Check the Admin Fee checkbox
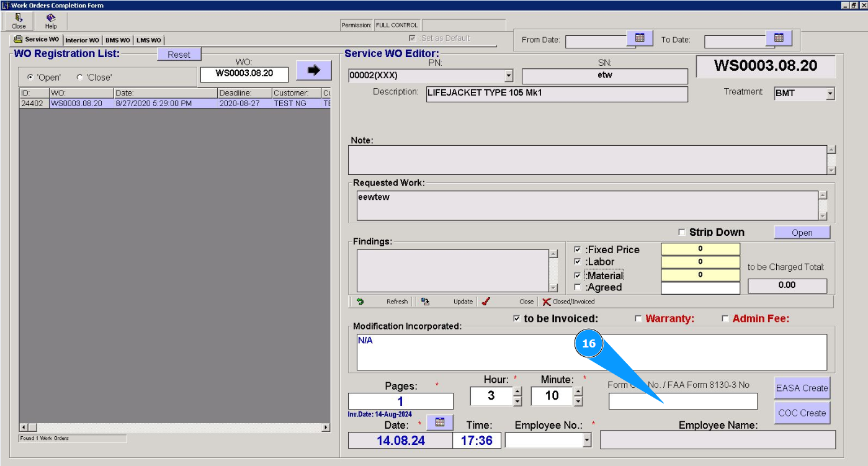 (x=725, y=319)
